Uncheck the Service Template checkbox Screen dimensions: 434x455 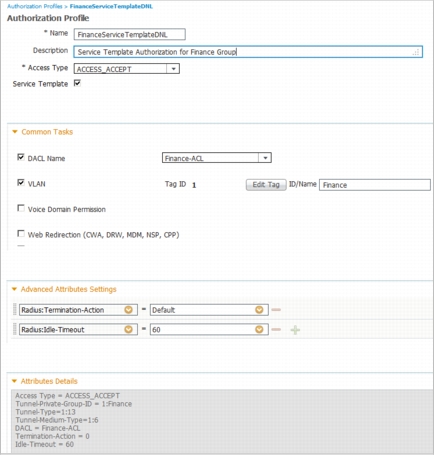click(x=77, y=83)
